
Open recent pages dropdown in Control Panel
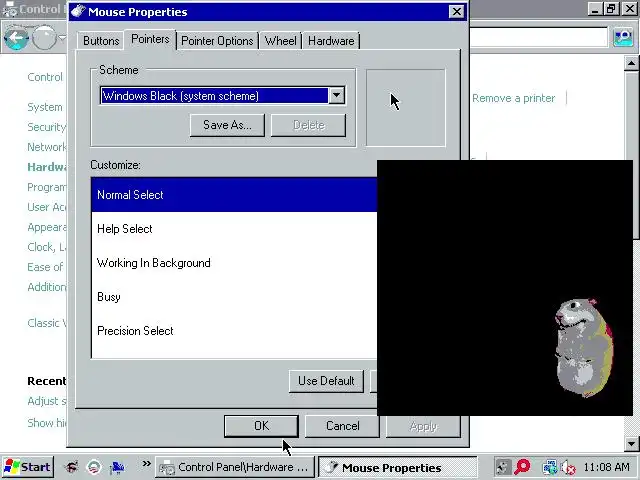pos(62,38)
